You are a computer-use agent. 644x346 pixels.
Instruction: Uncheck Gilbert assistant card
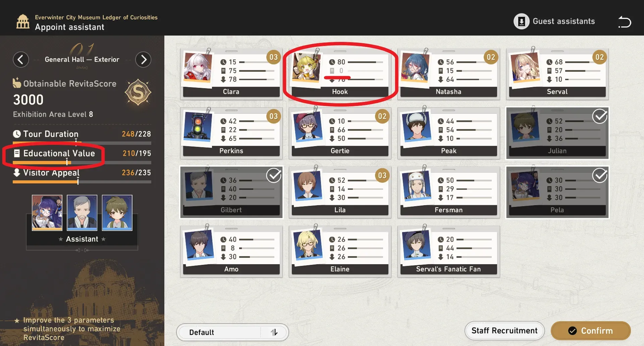(231, 192)
